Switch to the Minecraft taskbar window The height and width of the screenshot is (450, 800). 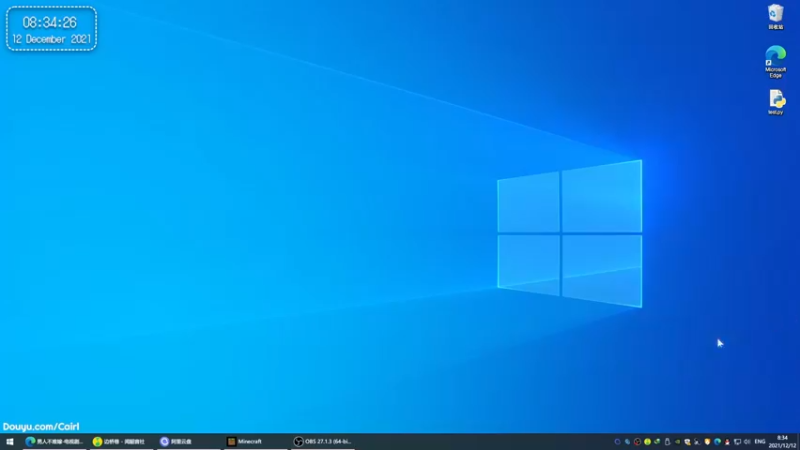click(255, 442)
